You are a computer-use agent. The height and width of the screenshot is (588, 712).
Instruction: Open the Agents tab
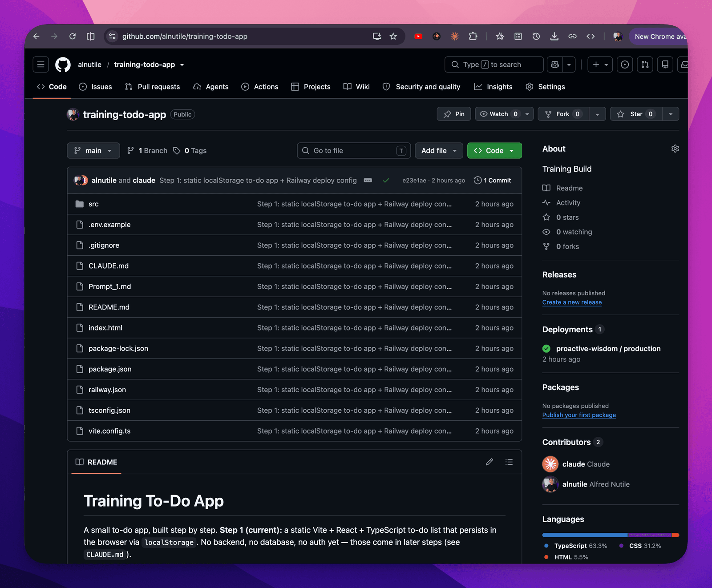pos(211,87)
